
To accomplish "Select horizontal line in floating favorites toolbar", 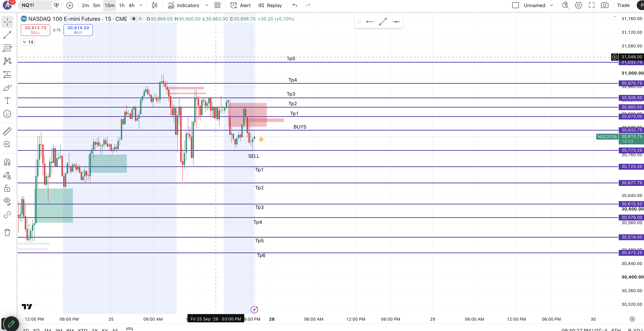I will coord(396,22).
